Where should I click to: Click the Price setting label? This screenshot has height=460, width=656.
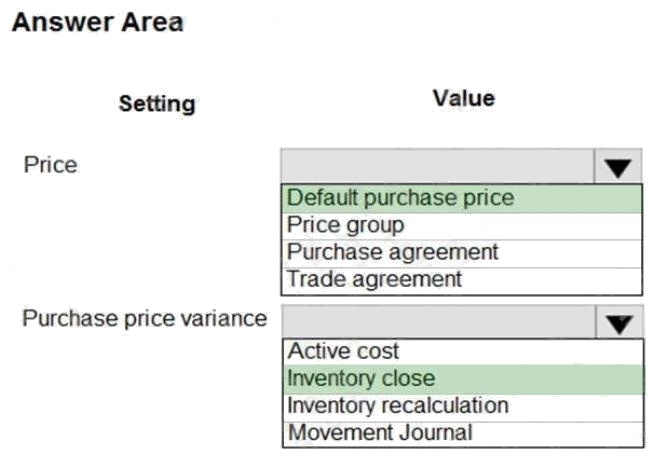click(x=50, y=164)
